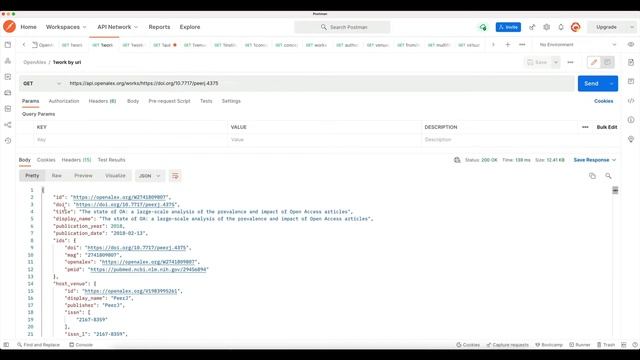Click the query param Key field
The height and width of the screenshot is (360, 640).
[x=131, y=140]
